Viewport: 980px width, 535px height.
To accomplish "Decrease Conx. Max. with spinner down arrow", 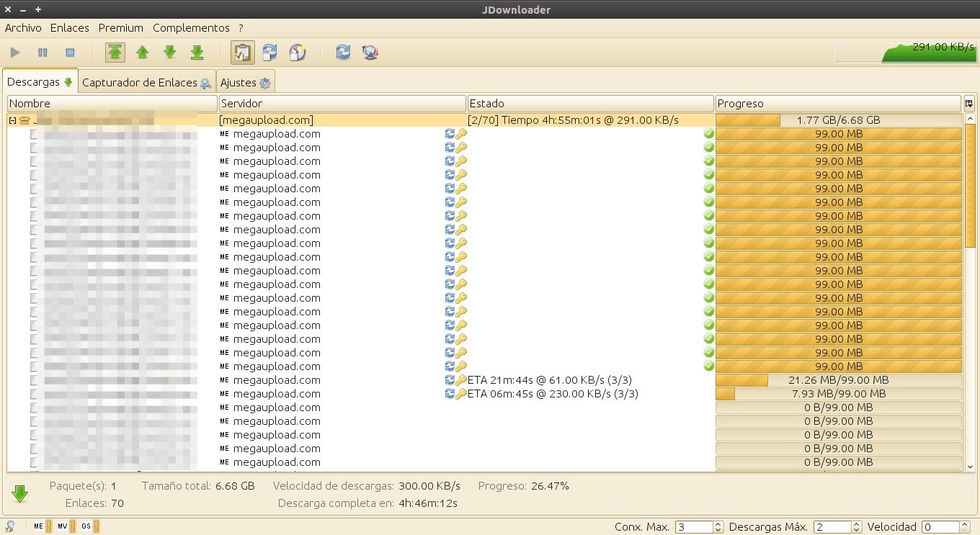I will click(x=718, y=530).
